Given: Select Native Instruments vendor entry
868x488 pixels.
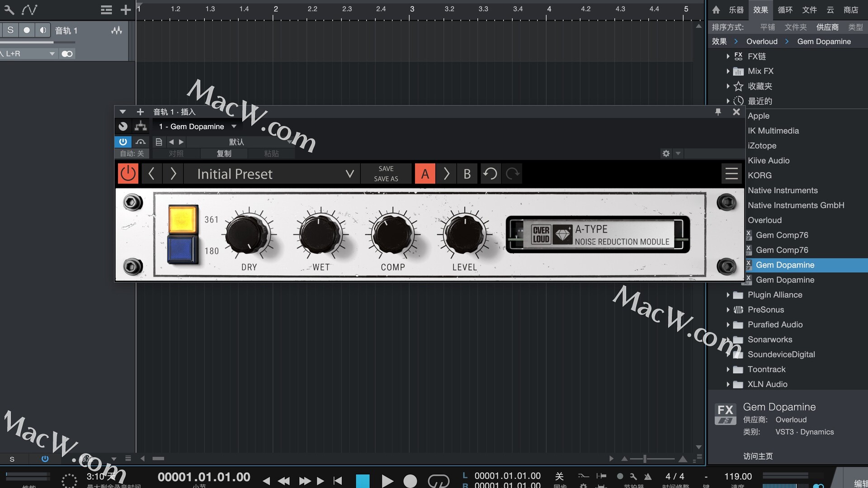Looking at the screenshot, I should [783, 191].
